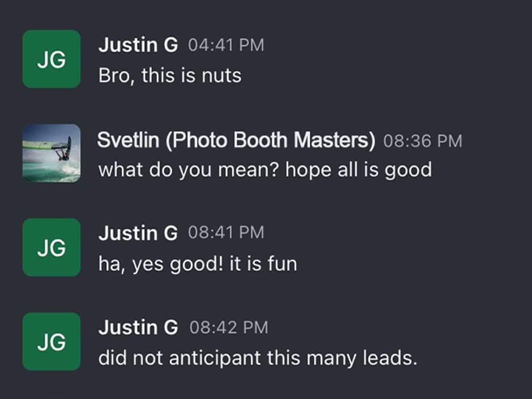
Task: Select Justin G's name on the 08:42 PM message
Action: [x=138, y=327]
